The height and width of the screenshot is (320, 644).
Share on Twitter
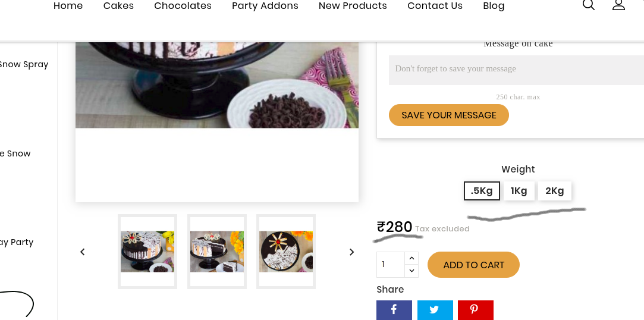435,310
